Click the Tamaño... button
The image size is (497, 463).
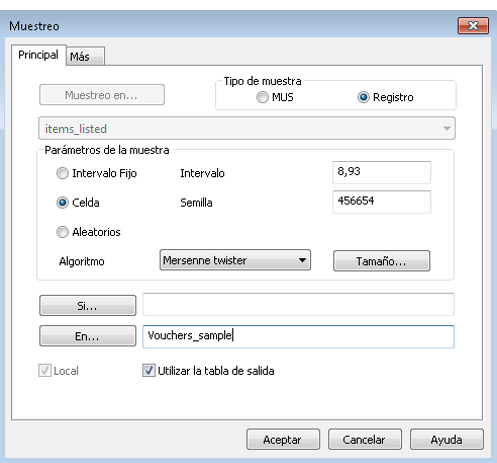(x=381, y=261)
